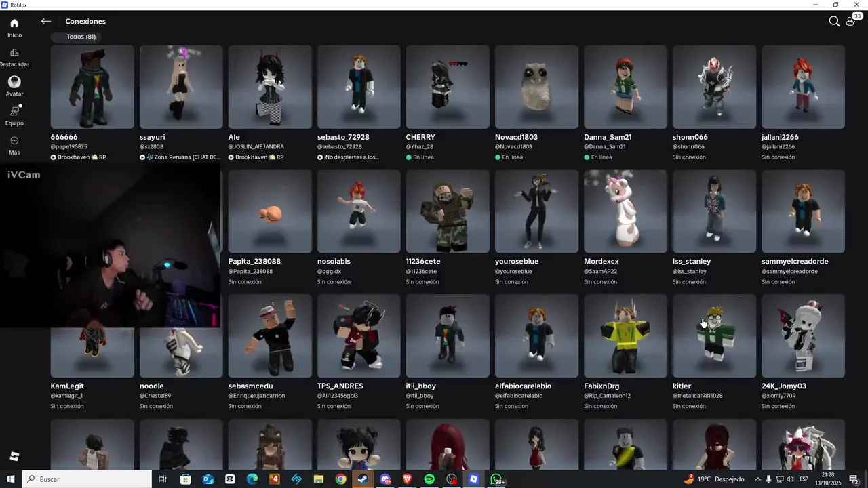Open Destacadas charts in the sidebar

coord(14,58)
